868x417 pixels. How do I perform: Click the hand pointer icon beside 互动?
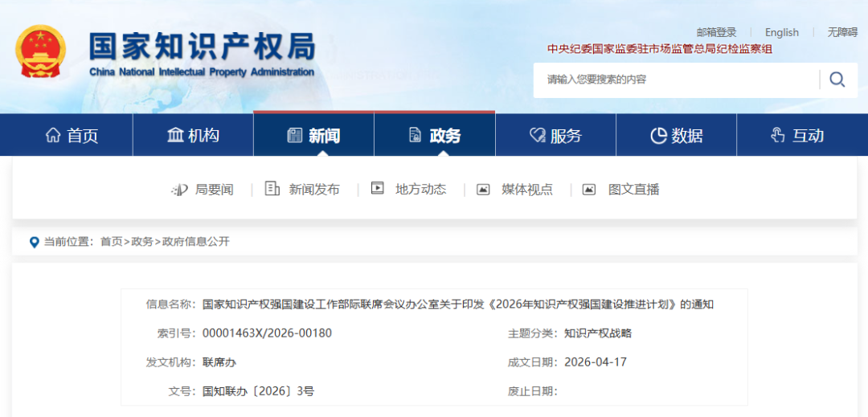(778, 135)
